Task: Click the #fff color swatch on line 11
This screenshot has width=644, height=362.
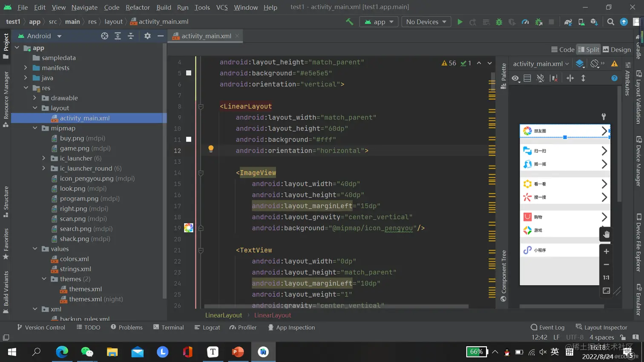Action: pos(189,140)
